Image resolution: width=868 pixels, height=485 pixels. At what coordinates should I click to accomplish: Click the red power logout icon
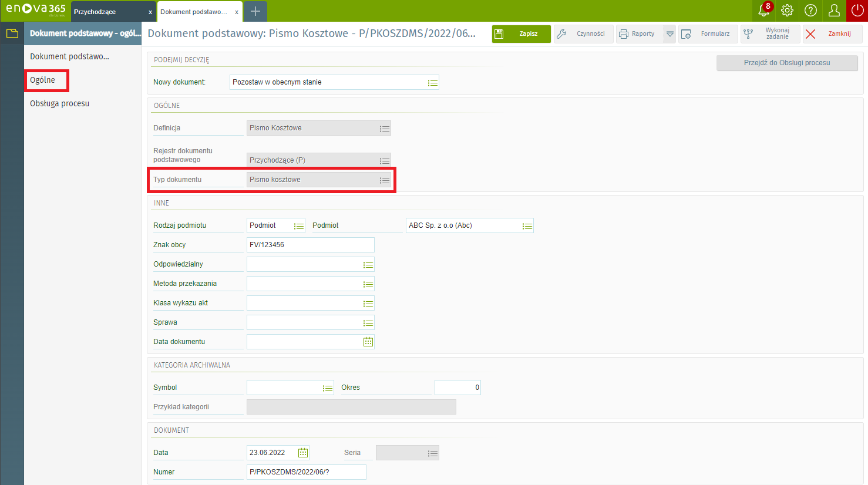pyautogui.click(x=857, y=11)
